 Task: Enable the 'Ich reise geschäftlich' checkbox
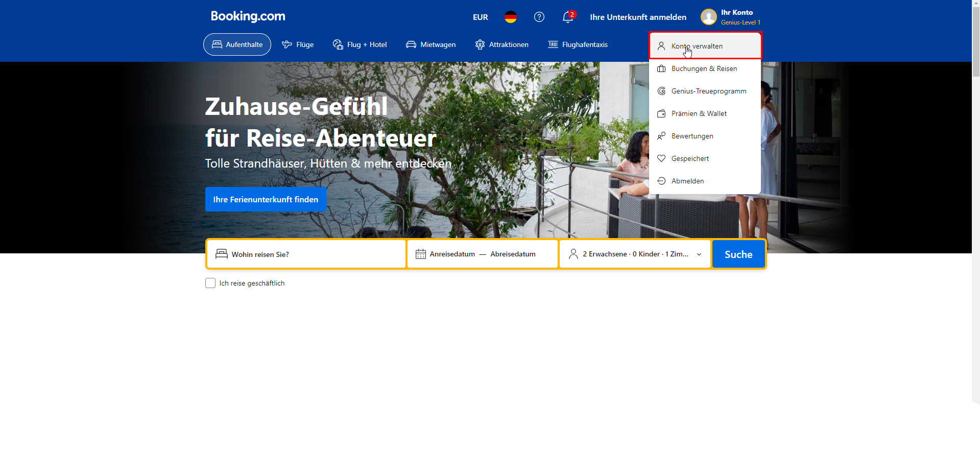[x=210, y=282]
